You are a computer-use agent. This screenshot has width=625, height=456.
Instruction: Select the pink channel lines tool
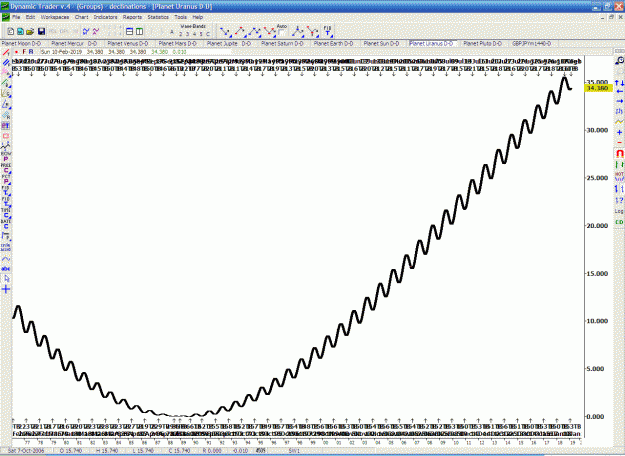[x=6, y=72]
